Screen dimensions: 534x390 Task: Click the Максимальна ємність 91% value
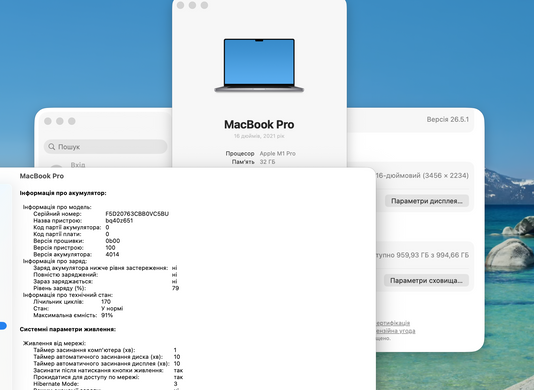click(107, 315)
